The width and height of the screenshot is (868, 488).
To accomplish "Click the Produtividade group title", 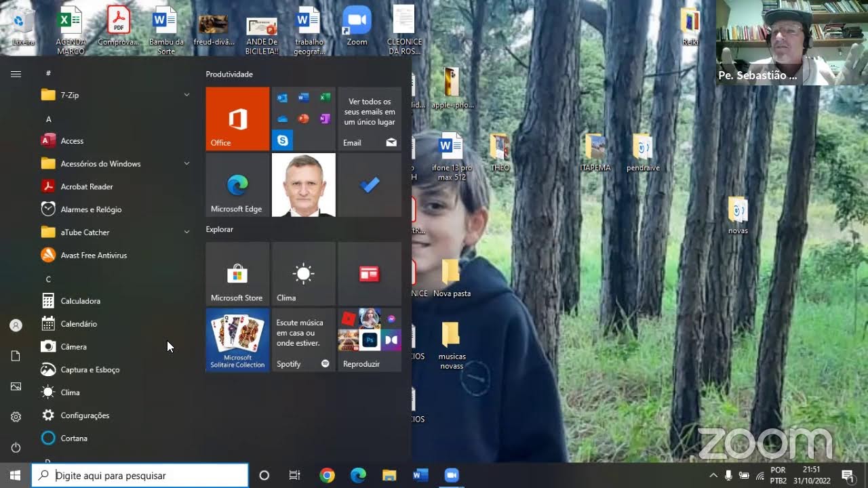I will coord(229,74).
